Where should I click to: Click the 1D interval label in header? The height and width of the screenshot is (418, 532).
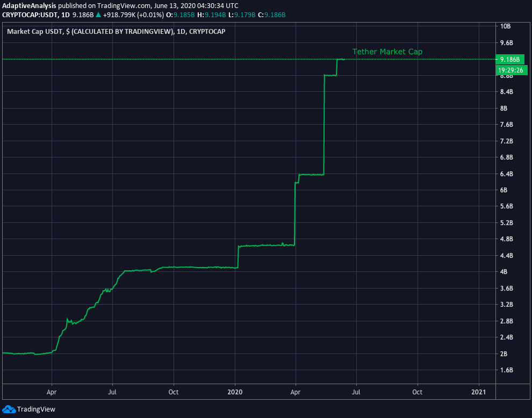(65, 15)
